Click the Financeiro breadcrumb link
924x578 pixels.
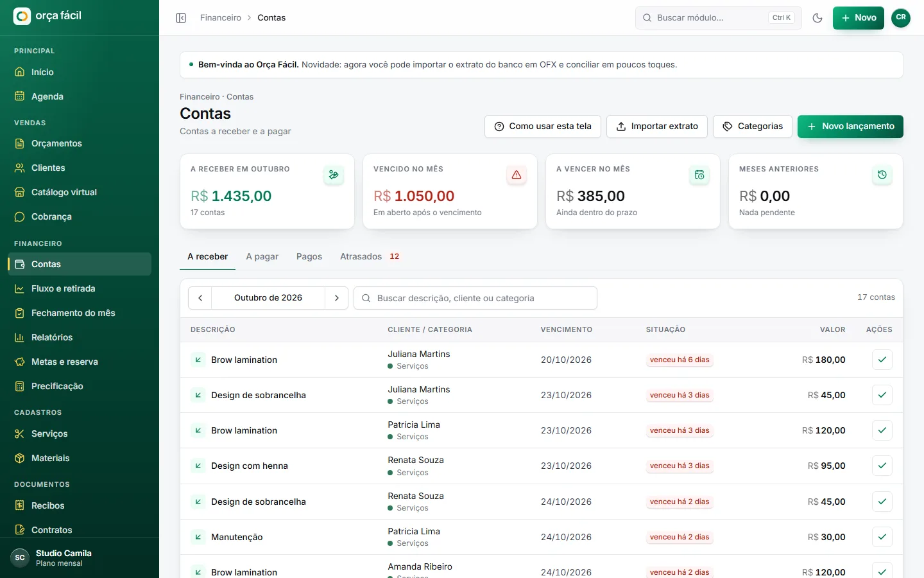click(221, 18)
